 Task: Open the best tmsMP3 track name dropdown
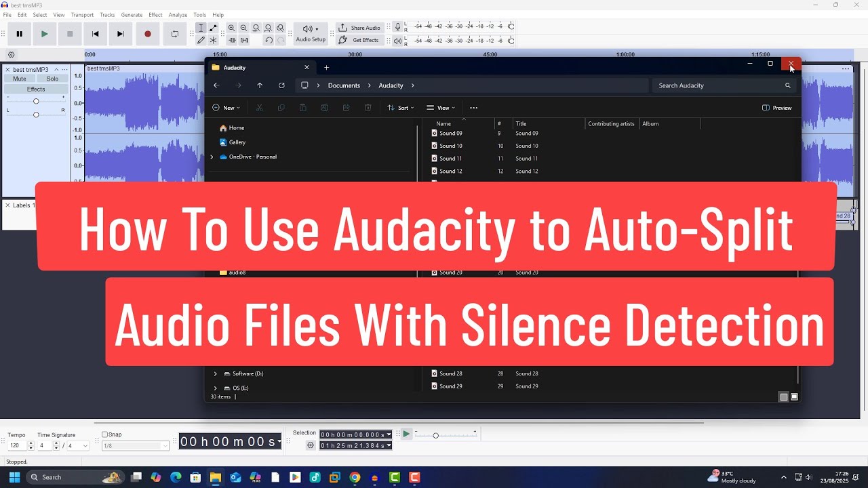[x=64, y=69]
